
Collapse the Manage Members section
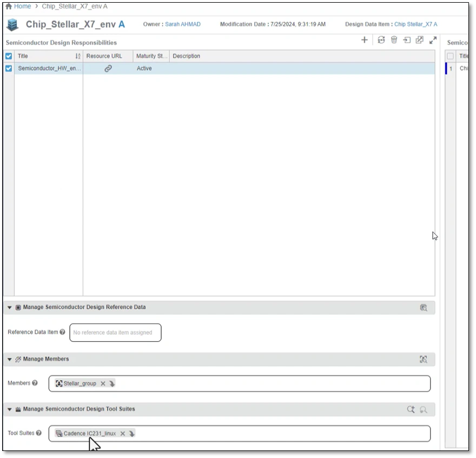[x=9, y=360]
